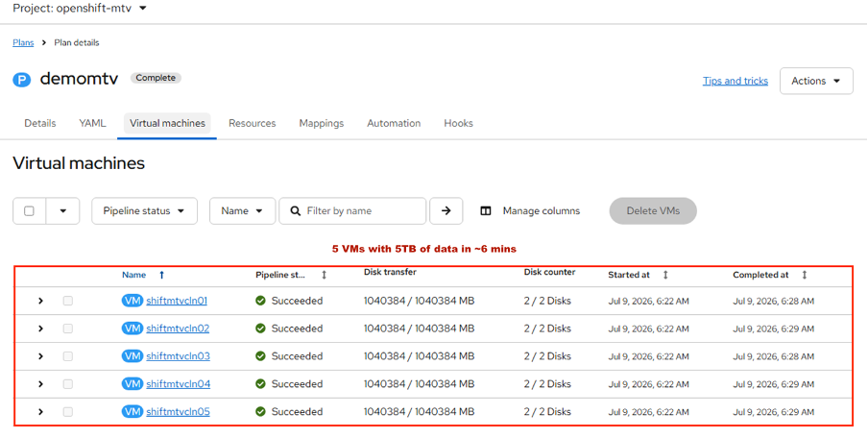Screen dimensions: 868x438
Task: Check the box for shiftmtvcln04 row
Action: [67, 384]
